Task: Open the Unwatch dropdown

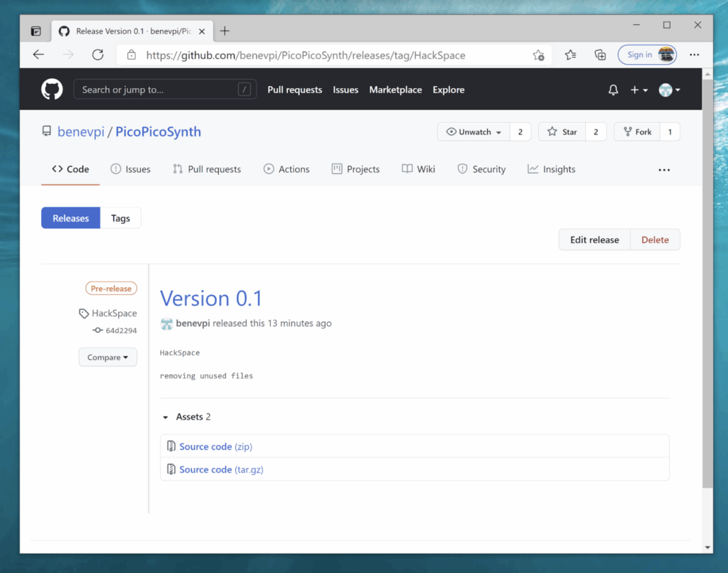Action: click(473, 132)
